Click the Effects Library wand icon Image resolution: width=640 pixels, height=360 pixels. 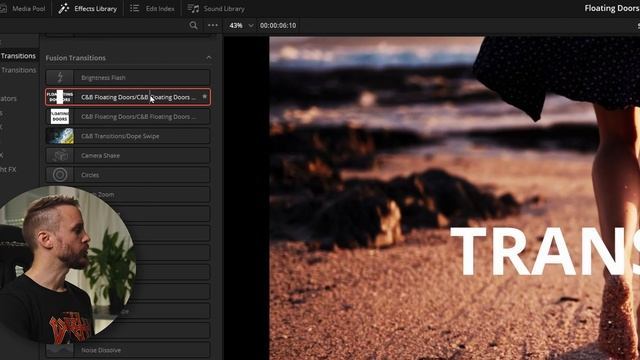(x=63, y=8)
